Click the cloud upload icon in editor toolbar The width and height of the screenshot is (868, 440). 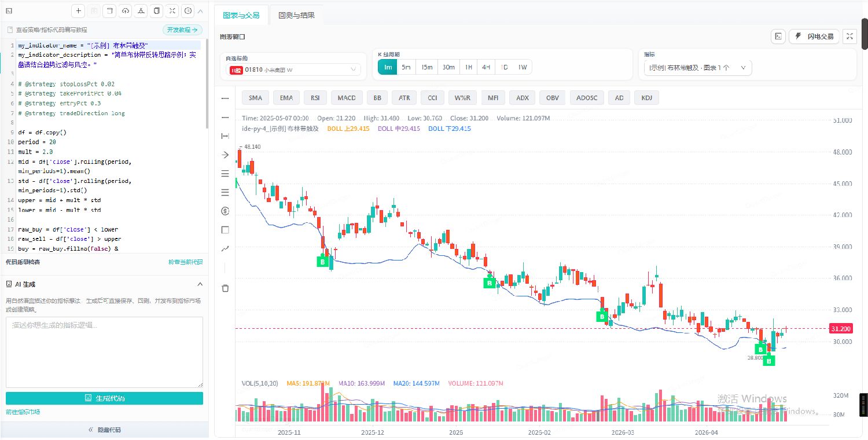pos(126,11)
